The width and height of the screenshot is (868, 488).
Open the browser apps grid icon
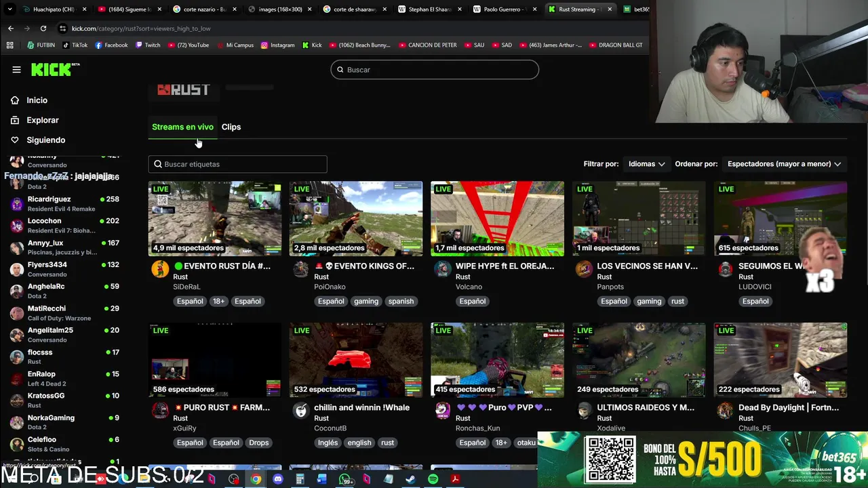pos(9,45)
